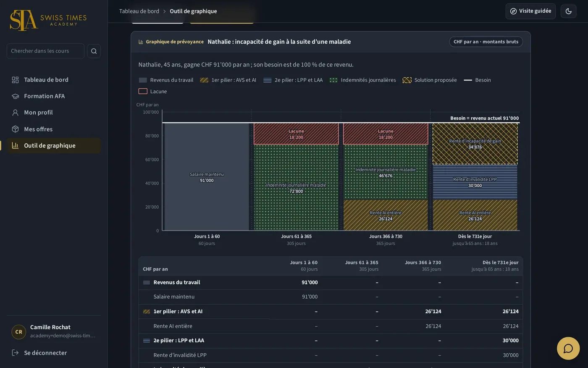The width and height of the screenshot is (588, 368).
Task: Click 1er pilier : AVS et AI table row
Action: pos(331,312)
